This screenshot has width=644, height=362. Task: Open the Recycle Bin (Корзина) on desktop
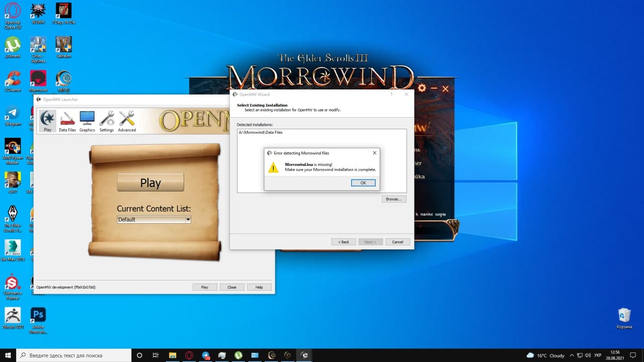click(624, 318)
